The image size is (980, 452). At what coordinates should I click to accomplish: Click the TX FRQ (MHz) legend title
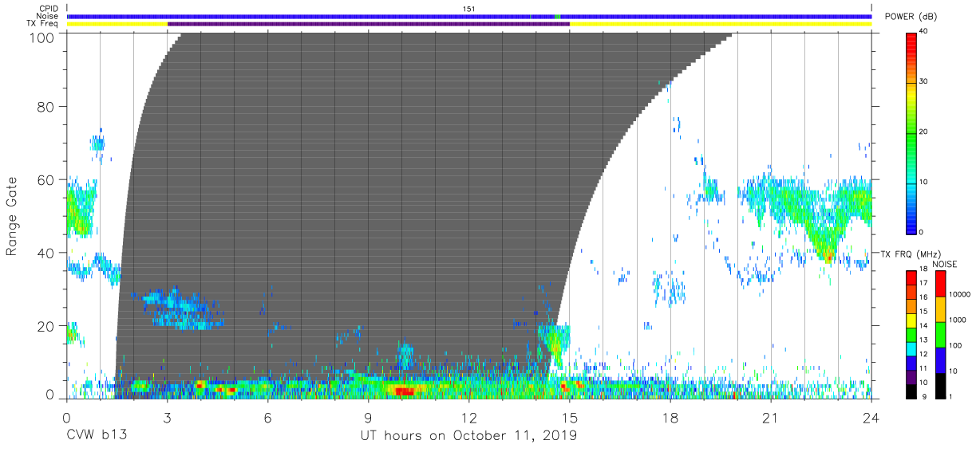click(911, 254)
